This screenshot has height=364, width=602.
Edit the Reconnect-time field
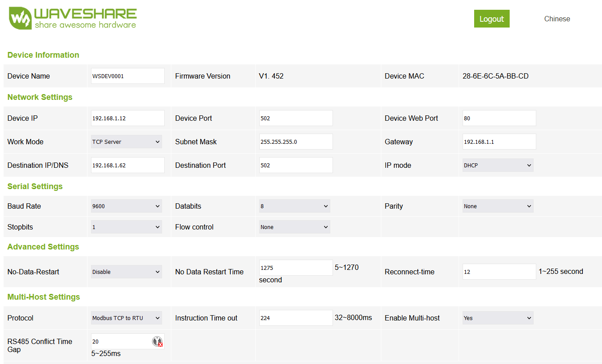[499, 272]
